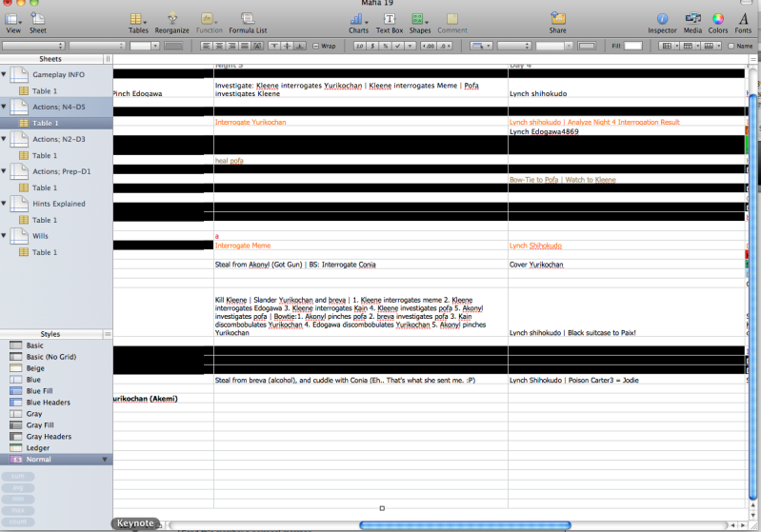Image resolution: width=761 pixels, height=532 pixels.
Task: Show the Fonts panel
Action: click(743, 19)
